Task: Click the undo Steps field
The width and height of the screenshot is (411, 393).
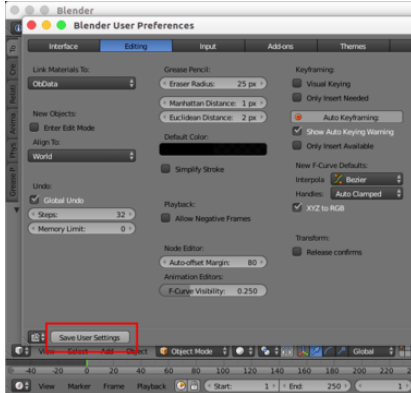Action: pos(82,214)
